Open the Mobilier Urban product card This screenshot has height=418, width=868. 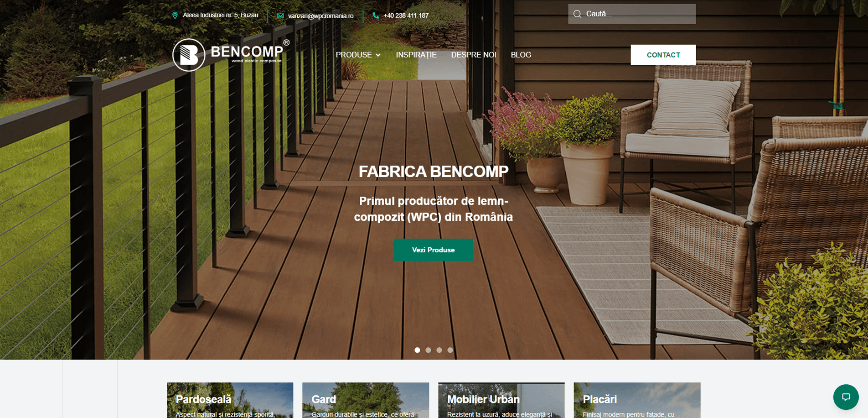[501, 400]
